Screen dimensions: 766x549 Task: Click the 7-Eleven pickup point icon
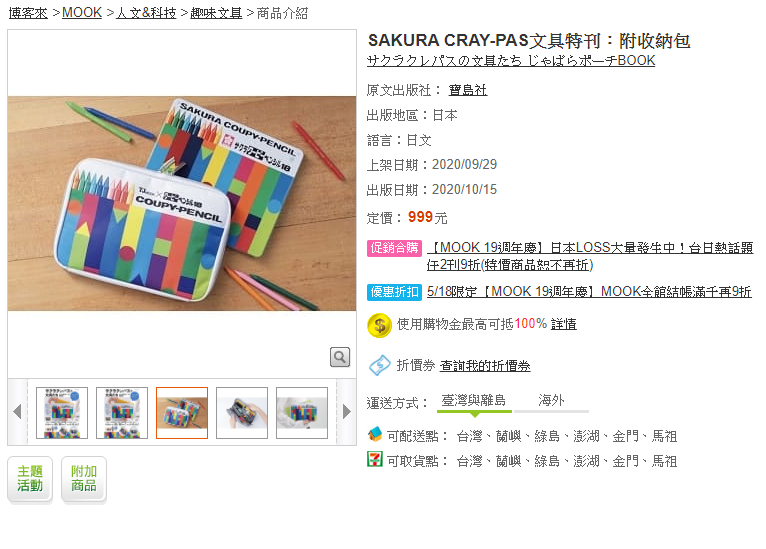point(375,459)
